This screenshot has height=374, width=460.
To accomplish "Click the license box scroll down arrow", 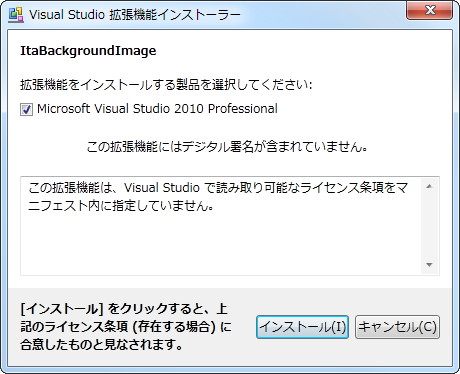I will point(429,265).
